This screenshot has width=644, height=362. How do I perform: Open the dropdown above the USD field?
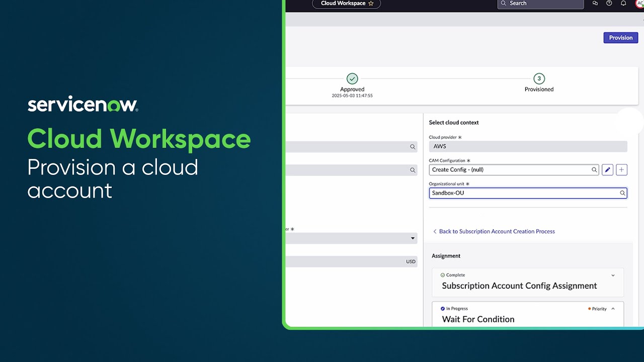tap(413, 238)
